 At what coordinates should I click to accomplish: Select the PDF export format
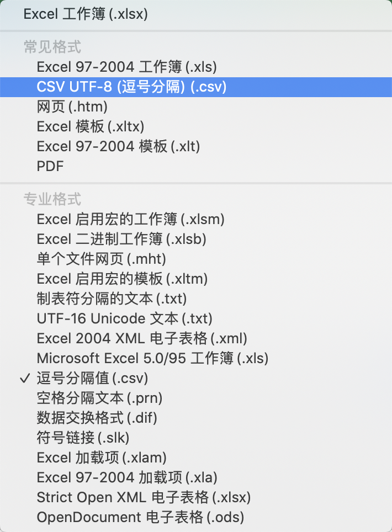pos(50,166)
